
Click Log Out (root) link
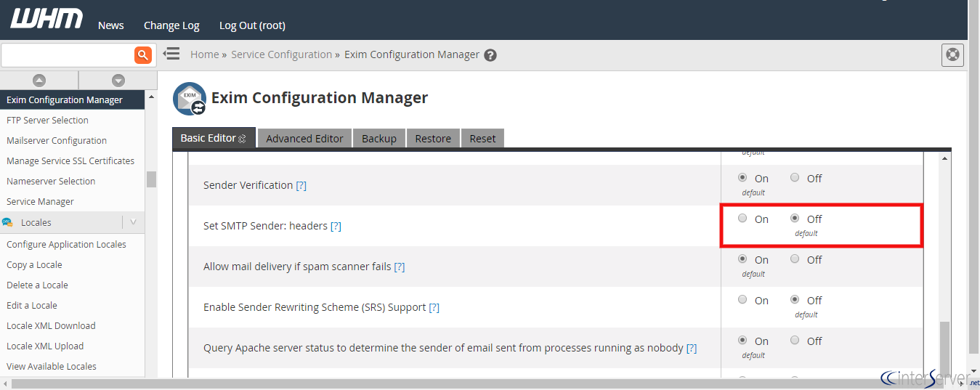coord(252,25)
